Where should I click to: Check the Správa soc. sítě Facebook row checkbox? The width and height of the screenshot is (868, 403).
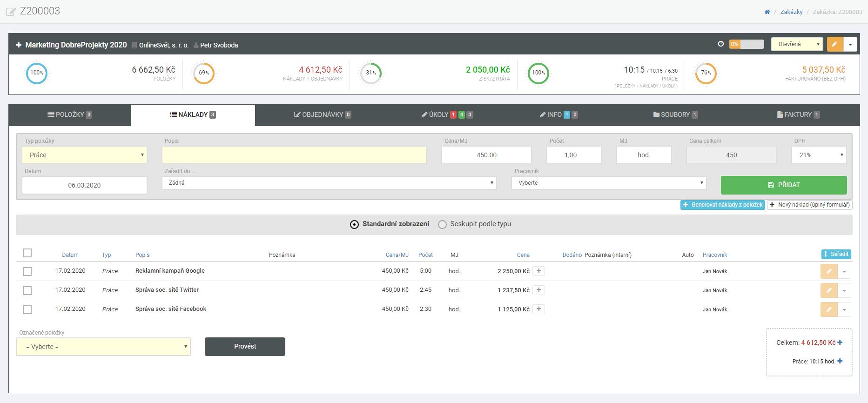[x=27, y=309]
